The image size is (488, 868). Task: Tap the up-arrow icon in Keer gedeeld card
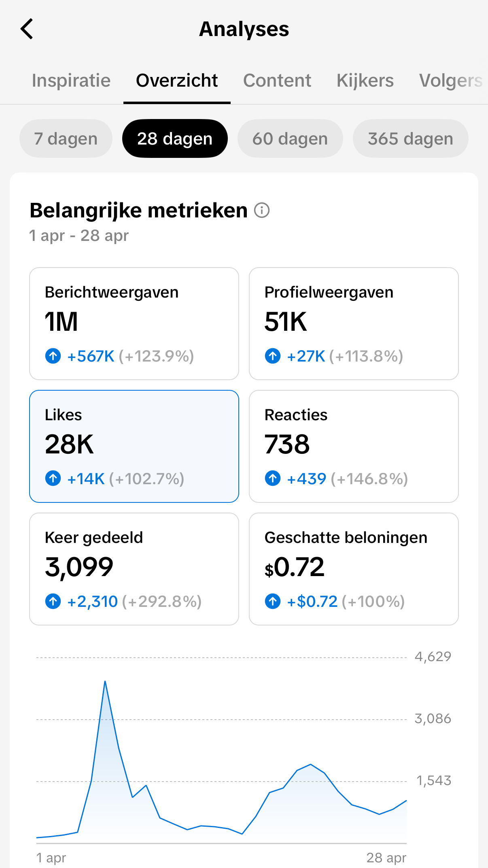pos(53,601)
